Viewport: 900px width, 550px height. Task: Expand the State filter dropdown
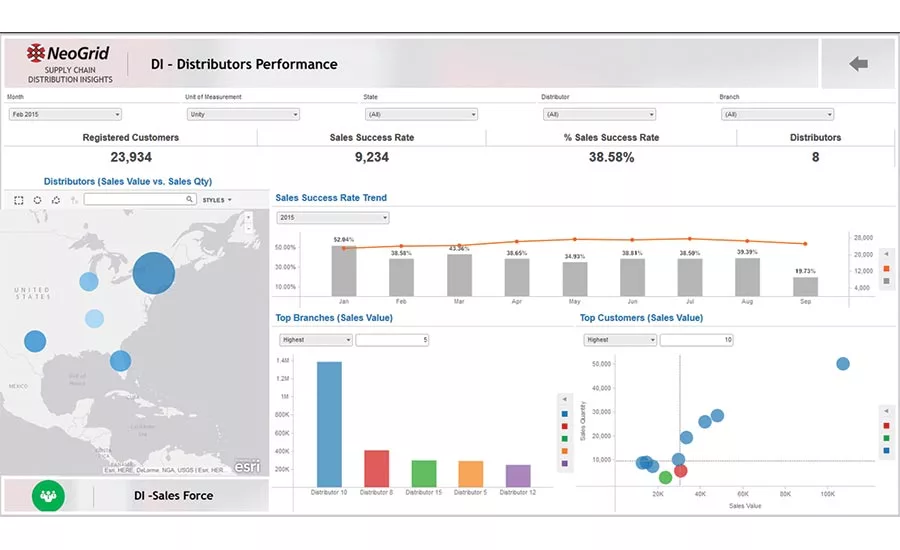(x=420, y=114)
